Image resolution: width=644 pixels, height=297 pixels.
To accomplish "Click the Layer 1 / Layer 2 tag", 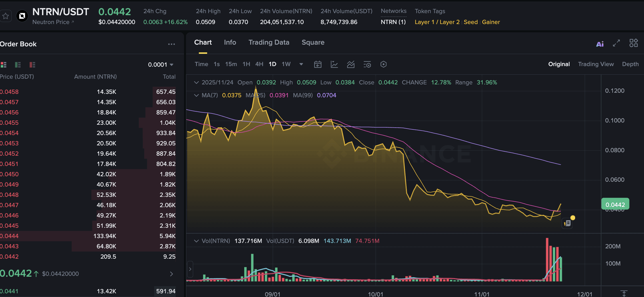I will (437, 22).
